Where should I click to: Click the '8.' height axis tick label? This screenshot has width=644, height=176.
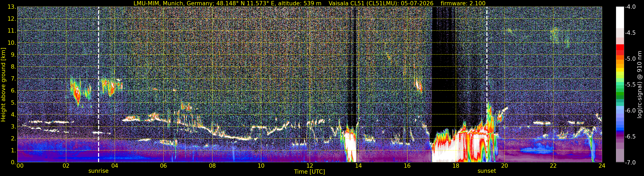(x=13, y=66)
